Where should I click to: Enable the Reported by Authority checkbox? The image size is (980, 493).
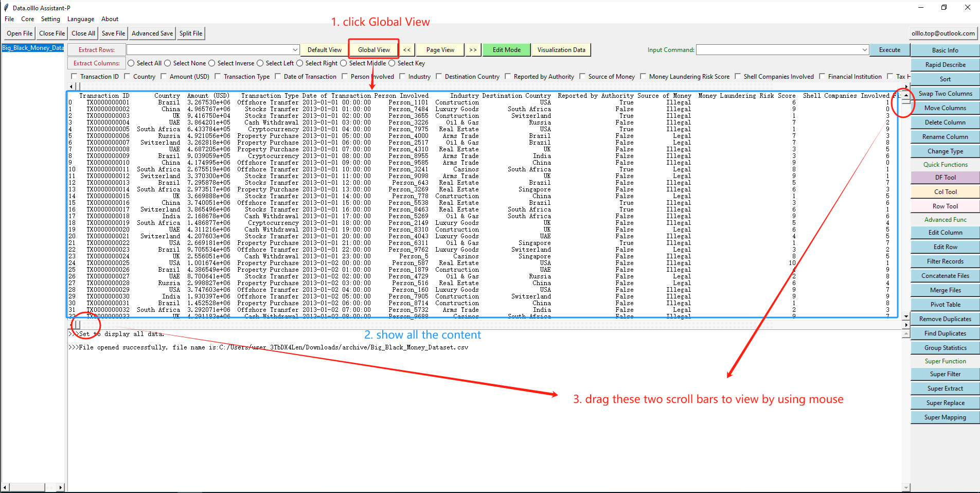click(508, 77)
